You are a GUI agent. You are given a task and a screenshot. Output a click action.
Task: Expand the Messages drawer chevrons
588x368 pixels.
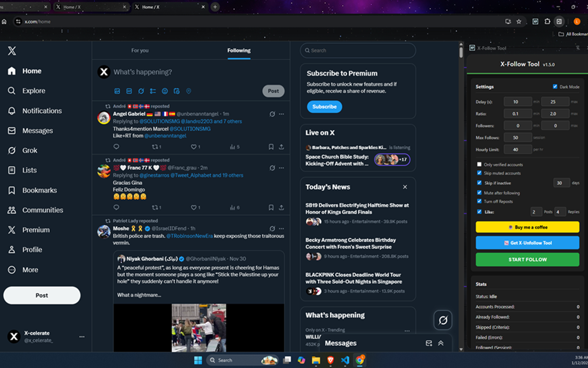click(x=441, y=343)
